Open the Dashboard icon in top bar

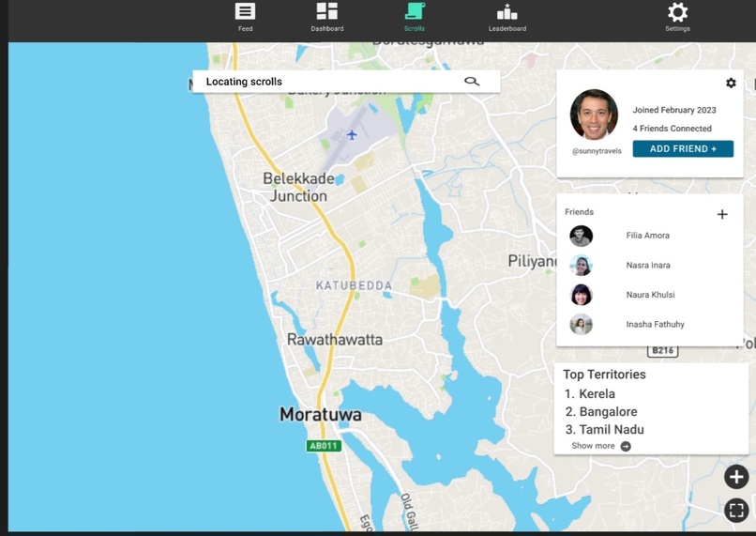(x=327, y=11)
